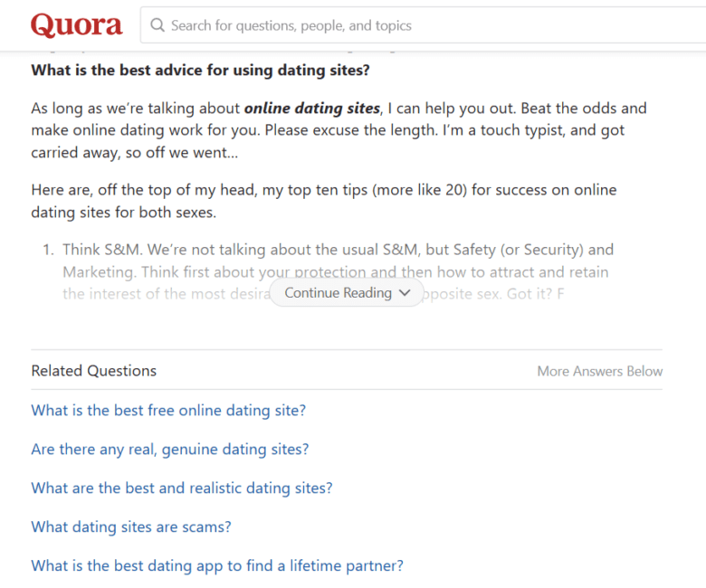Open the question title about dating sites
Screen dimensions: 706x588
(x=200, y=71)
